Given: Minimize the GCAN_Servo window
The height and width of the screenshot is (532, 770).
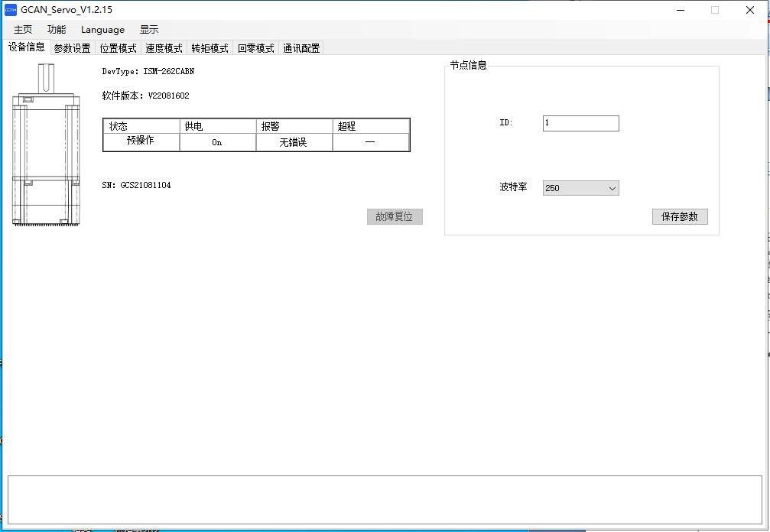Looking at the screenshot, I should [x=680, y=10].
